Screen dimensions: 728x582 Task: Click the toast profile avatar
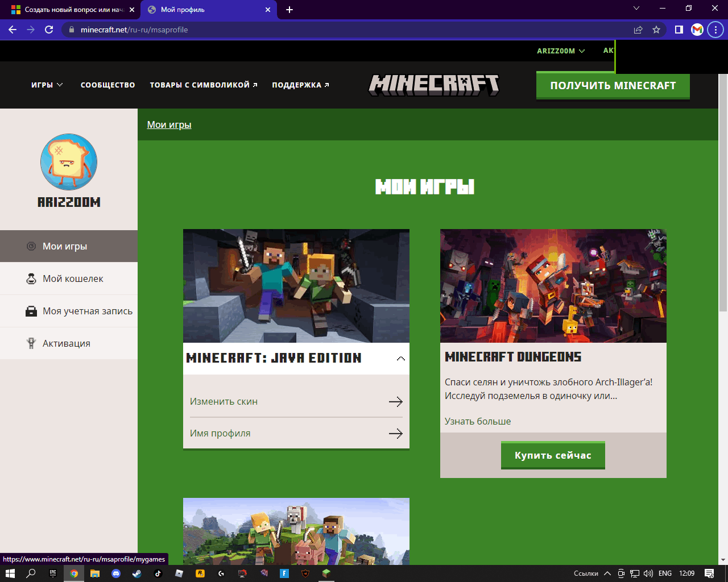coord(69,162)
